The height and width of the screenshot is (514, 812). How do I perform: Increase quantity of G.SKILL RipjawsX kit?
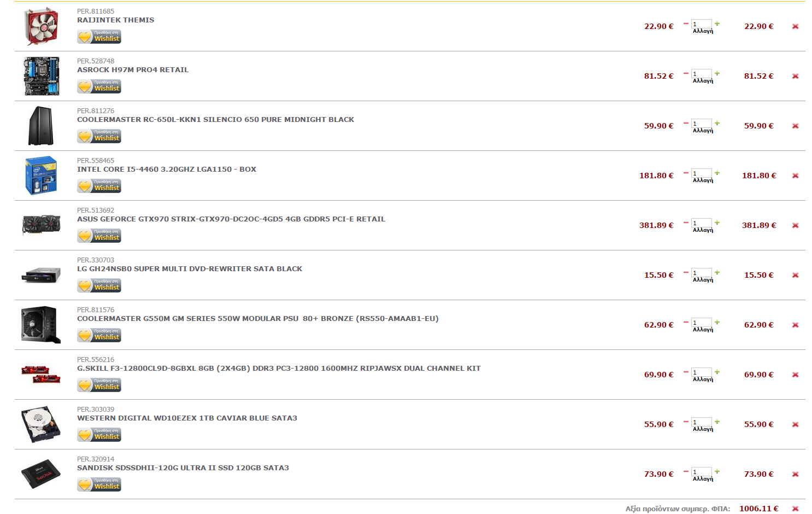tap(717, 372)
